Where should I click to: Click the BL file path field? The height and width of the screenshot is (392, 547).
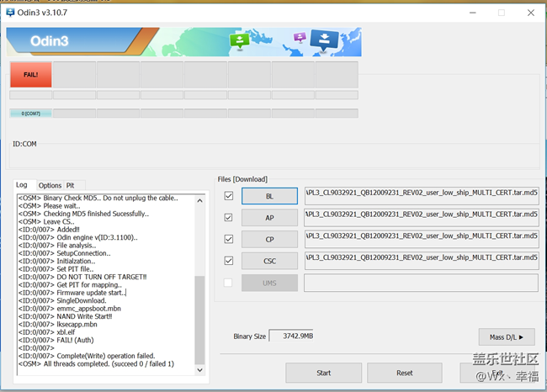[422, 196]
